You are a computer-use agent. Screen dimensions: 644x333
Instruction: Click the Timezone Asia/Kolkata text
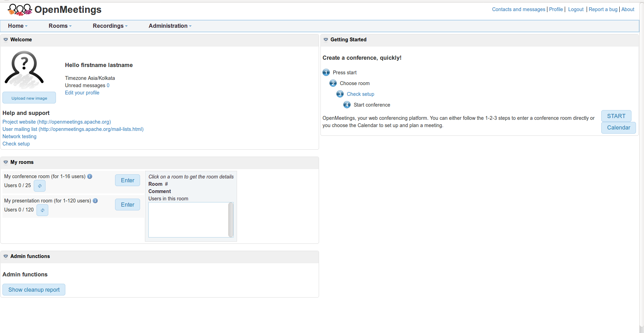click(90, 78)
